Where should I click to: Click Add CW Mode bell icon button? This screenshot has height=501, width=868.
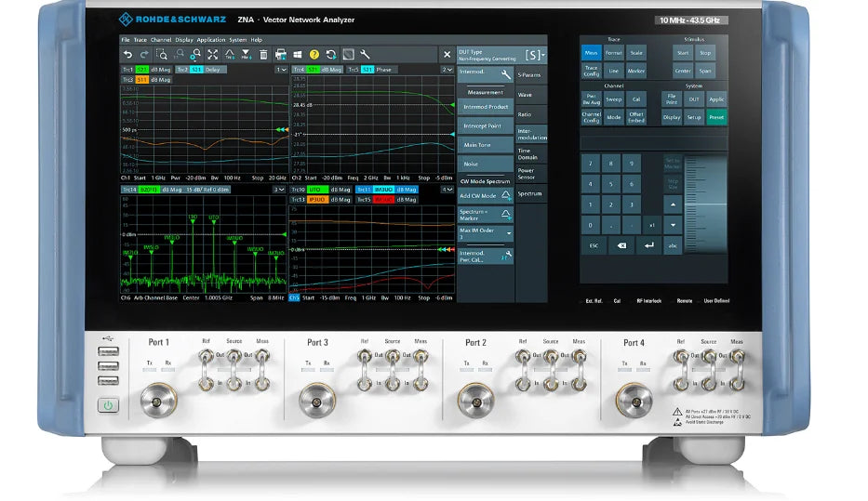coord(485,196)
